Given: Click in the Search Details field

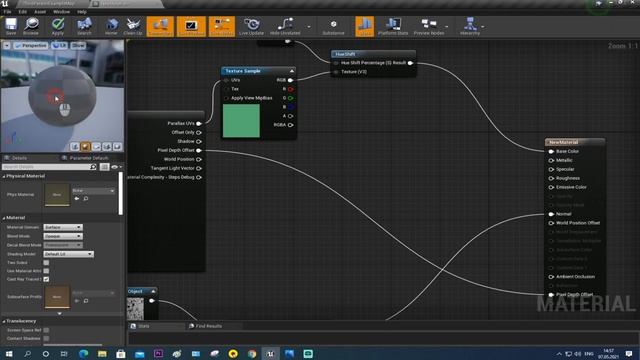Looking at the screenshot, I should coord(46,167).
